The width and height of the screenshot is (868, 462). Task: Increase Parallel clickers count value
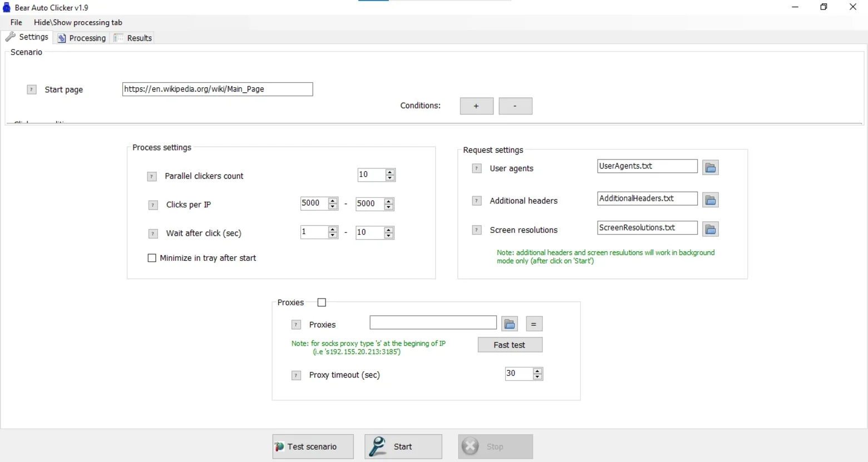(x=390, y=172)
